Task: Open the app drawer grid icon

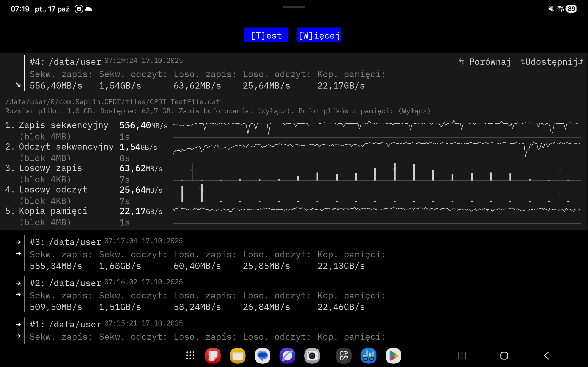Action: click(x=190, y=356)
